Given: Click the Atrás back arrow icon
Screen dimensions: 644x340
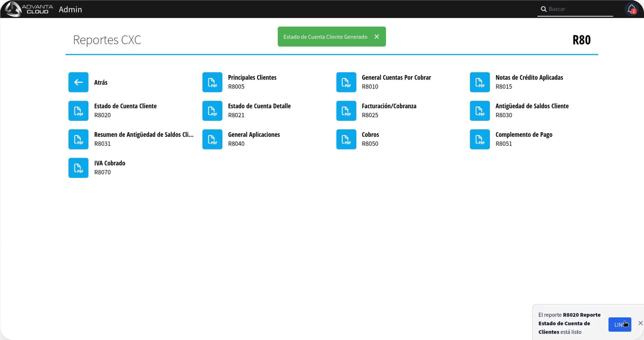Looking at the screenshot, I should pos(78,82).
